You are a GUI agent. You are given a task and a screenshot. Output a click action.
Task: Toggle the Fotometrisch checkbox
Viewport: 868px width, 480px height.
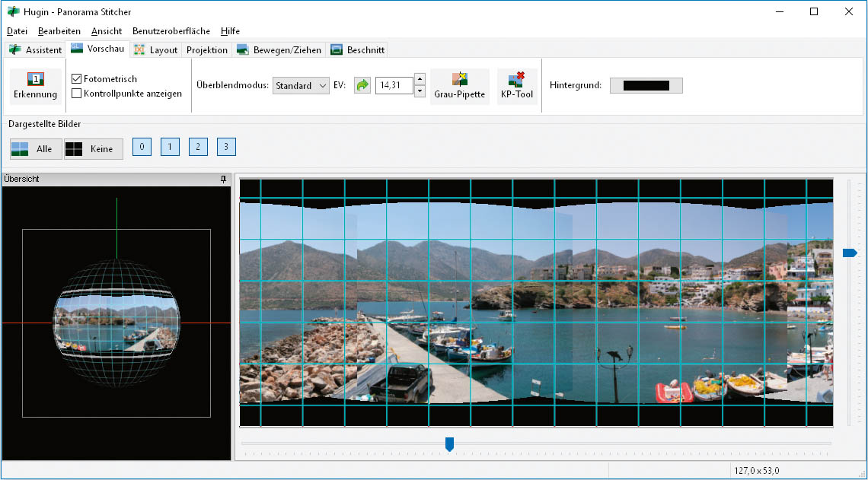77,79
